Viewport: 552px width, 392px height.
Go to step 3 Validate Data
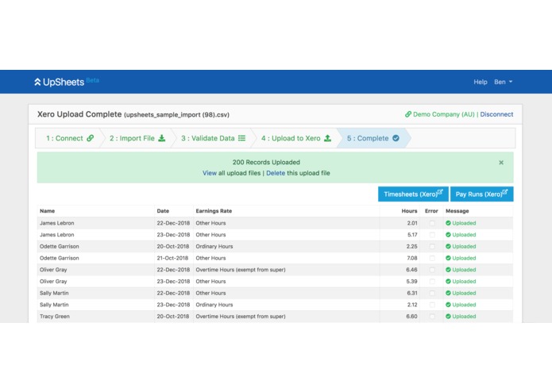(214, 138)
